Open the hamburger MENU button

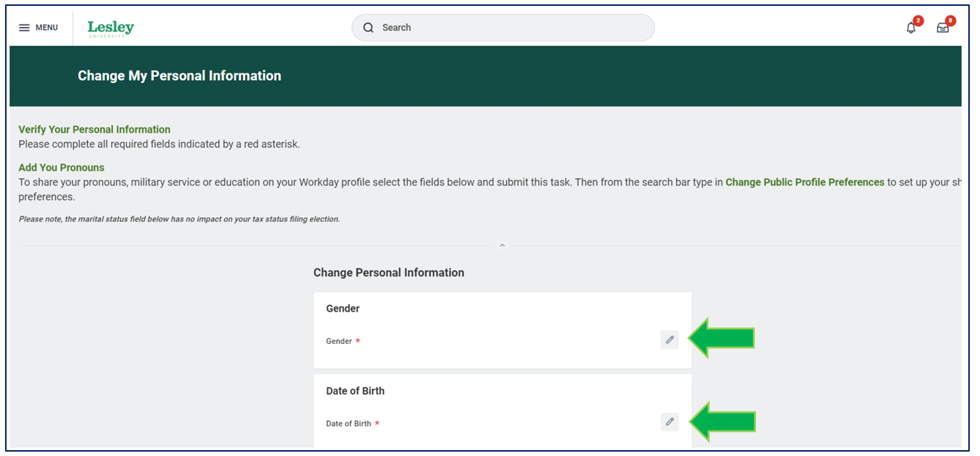coord(38,28)
